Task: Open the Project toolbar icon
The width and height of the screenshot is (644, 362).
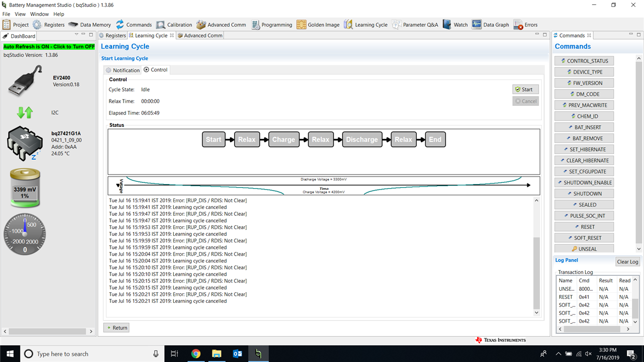Action: pyautogui.click(x=16, y=25)
